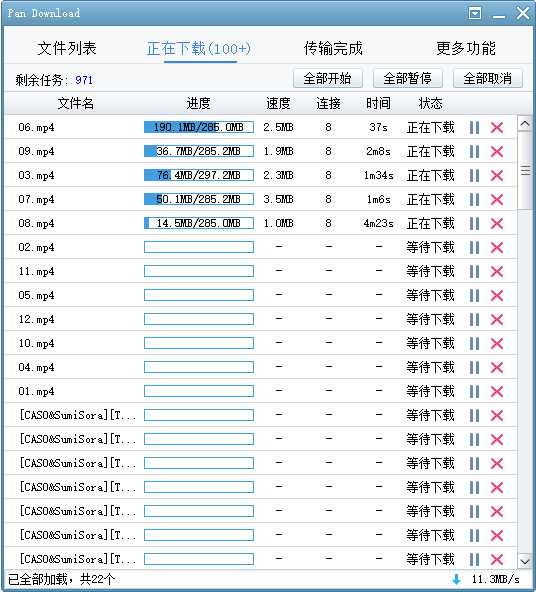Cancel the 09.mp4 download
This screenshot has height=592, width=536.
(497, 151)
